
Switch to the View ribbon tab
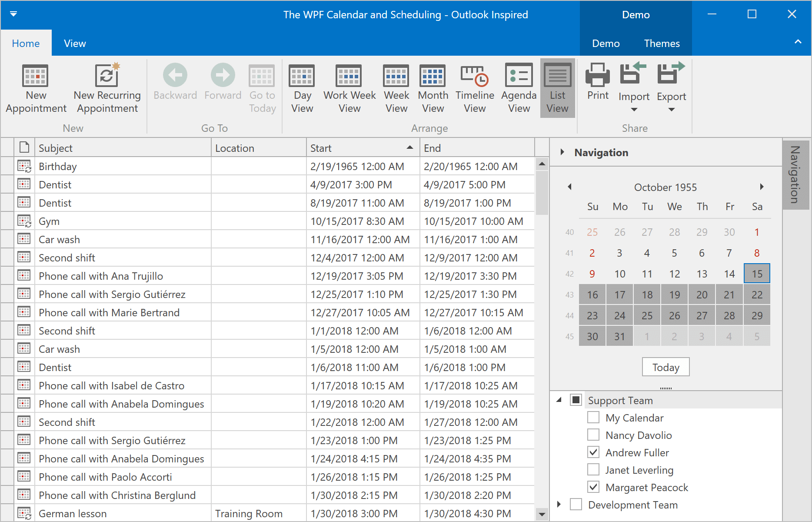[74, 43]
